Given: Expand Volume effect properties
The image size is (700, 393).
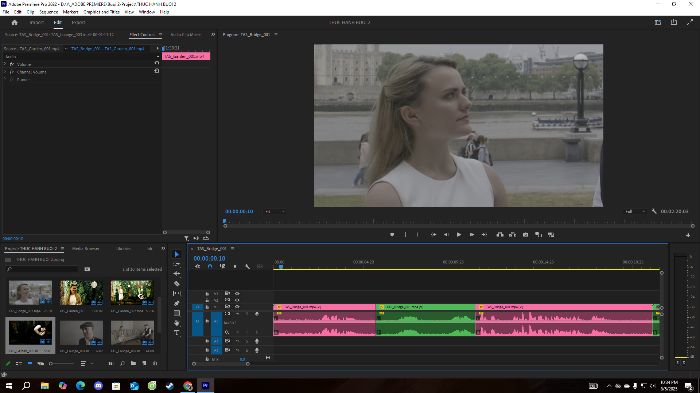Looking at the screenshot, I should (5, 64).
